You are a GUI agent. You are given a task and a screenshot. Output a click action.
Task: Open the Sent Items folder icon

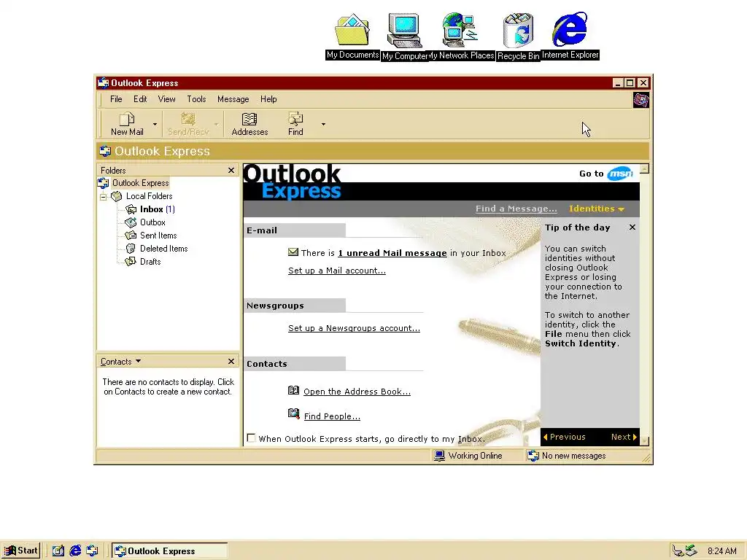pyautogui.click(x=131, y=236)
